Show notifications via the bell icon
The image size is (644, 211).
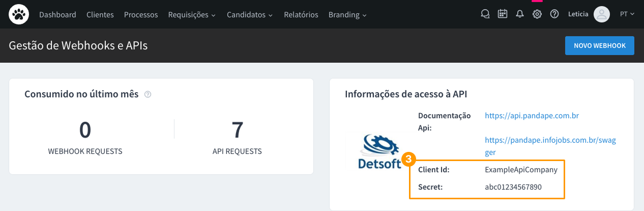520,14
